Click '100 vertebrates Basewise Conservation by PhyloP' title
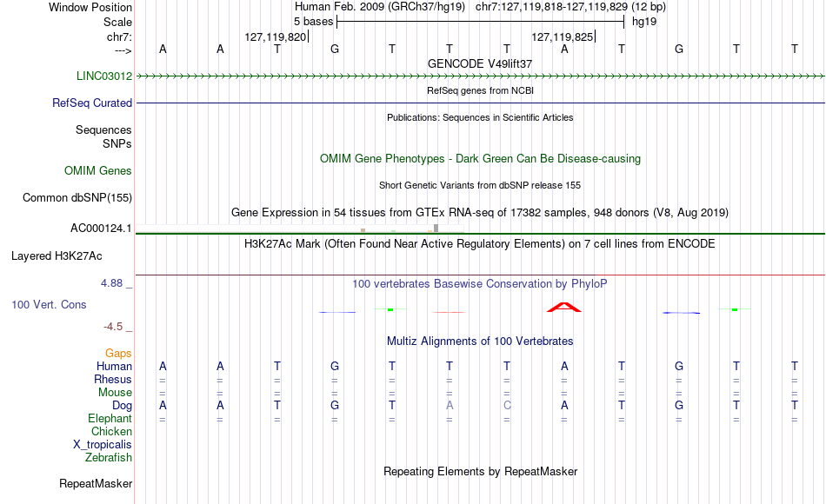This screenshot has width=826, height=504. tap(480, 284)
